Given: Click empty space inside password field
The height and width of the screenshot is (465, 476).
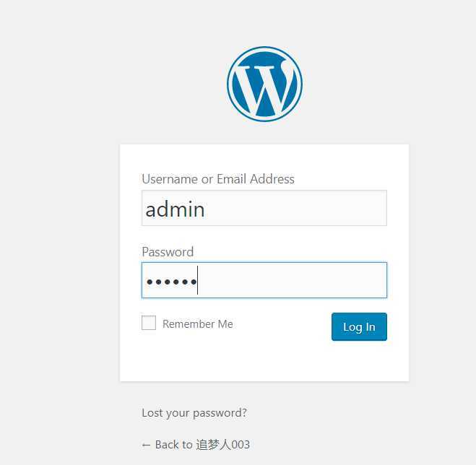Looking at the screenshot, I should (x=291, y=280).
